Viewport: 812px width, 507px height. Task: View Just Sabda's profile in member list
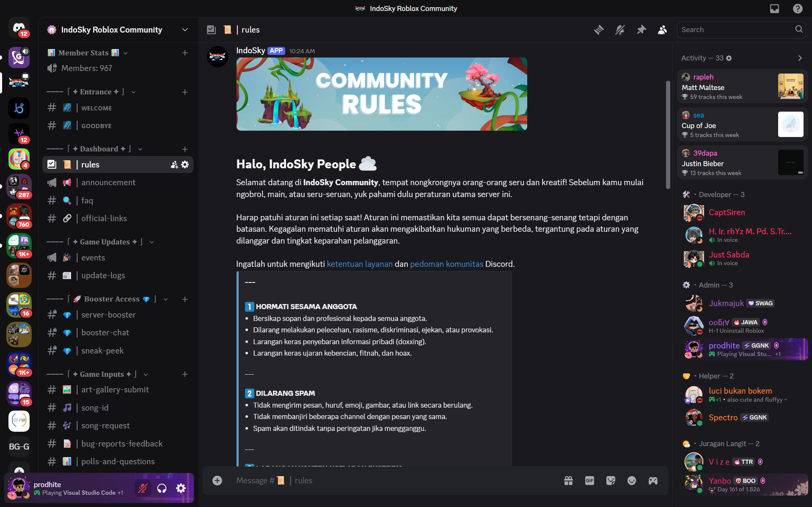point(743,258)
